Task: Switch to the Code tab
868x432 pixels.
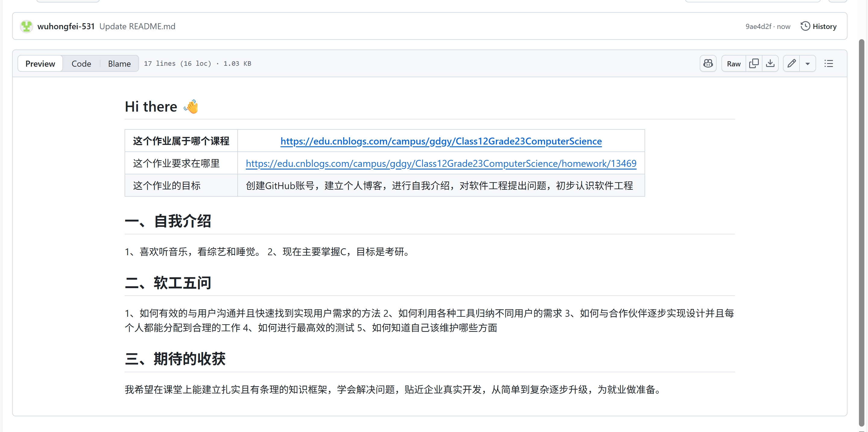Action: (81, 63)
